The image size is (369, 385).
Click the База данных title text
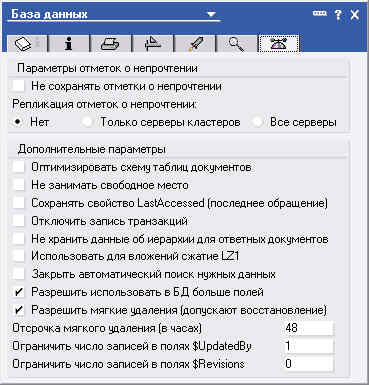49,14
